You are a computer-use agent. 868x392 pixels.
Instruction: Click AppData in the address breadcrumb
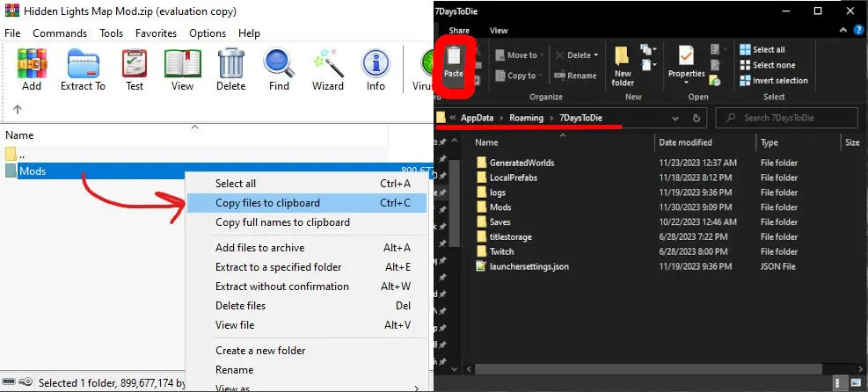point(478,118)
